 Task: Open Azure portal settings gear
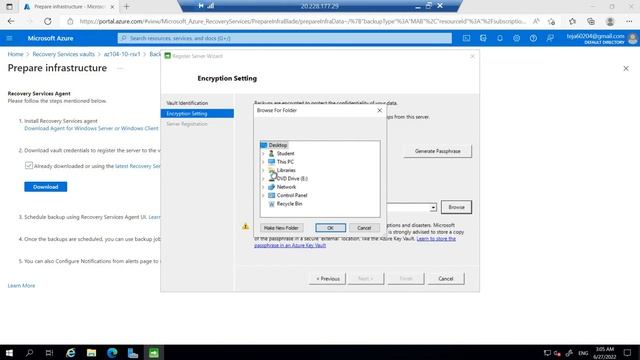(516, 38)
